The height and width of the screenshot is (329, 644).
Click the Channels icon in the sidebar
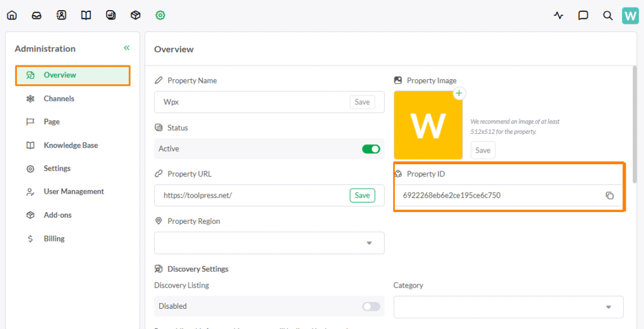point(30,99)
